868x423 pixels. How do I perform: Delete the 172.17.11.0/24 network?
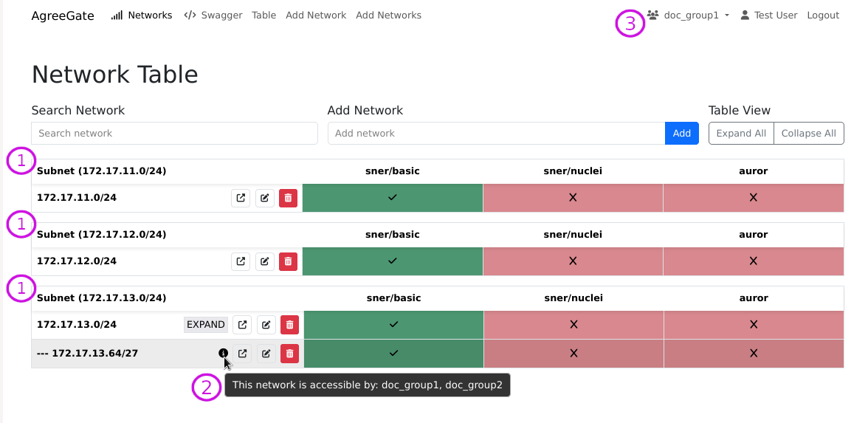[288, 198]
